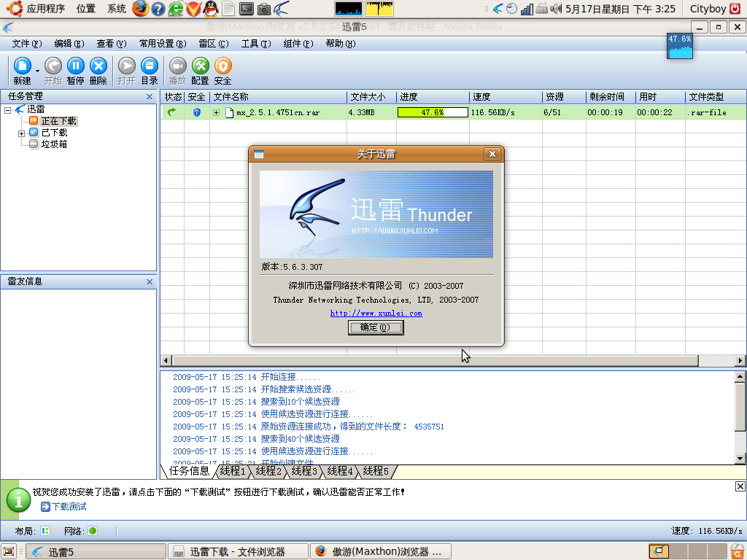This screenshot has height=560, width=747.
Task: Switch to 迅雷下载 - 文件浏览器 taskbar window
Action: coord(237,551)
